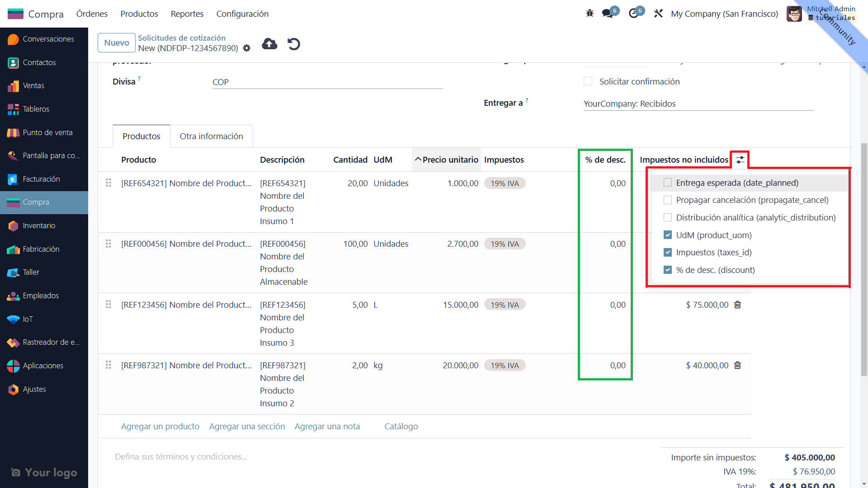Image resolution: width=868 pixels, height=488 pixels.
Task: Delete the $ 40.000,00 order line
Action: (737, 366)
